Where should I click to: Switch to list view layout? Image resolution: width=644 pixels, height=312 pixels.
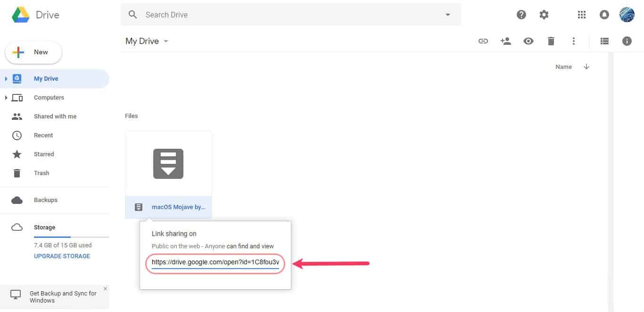pyautogui.click(x=604, y=41)
